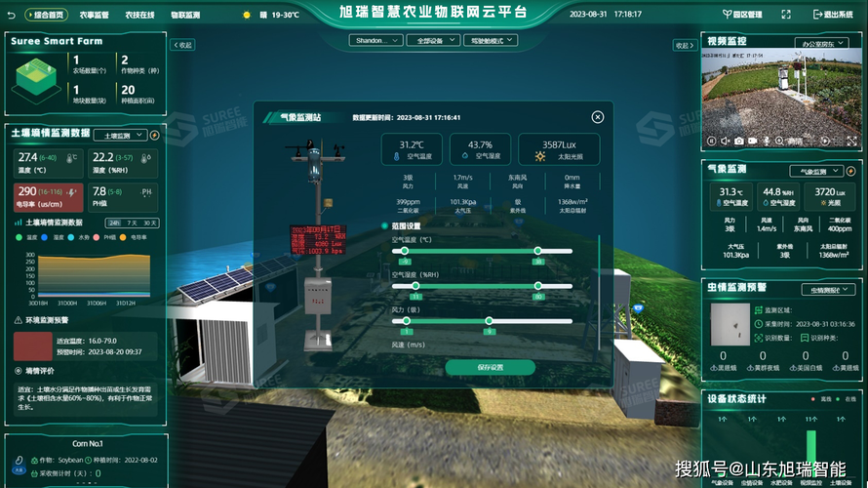Open the 驾驶舱模式 mode dropdown
Viewport: 868px width, 488px height.
coord(491,40)
